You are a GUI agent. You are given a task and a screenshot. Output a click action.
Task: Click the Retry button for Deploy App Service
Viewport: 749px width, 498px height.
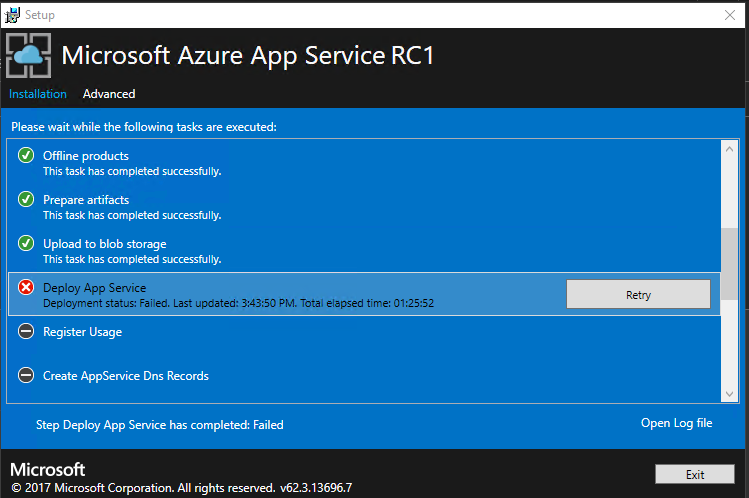[x=638, y=294]
